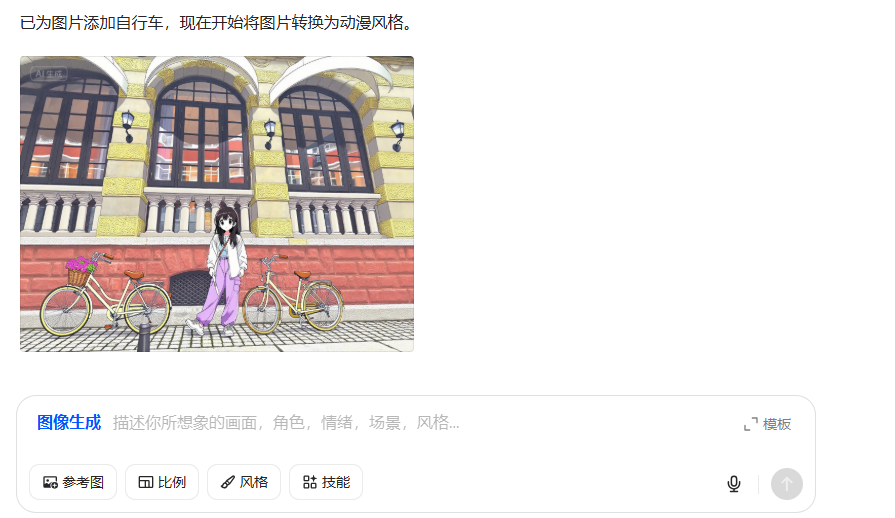Click the layout icon in 比例 button
895x518 pixels.
[x=146, y=483]
